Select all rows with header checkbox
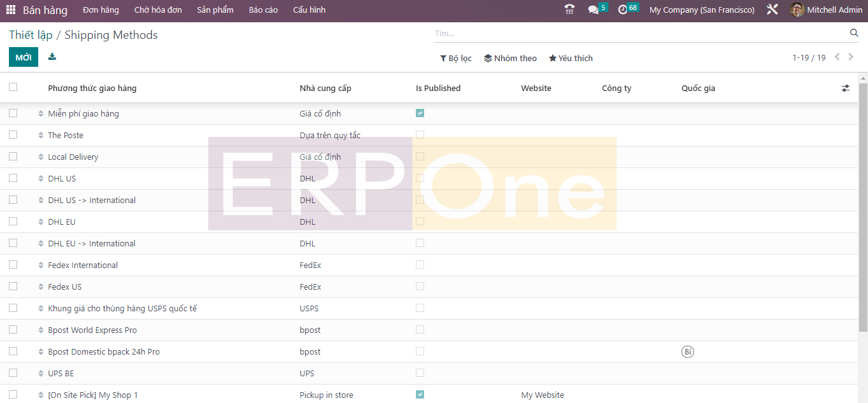Viewport: 868px width, 403px height. click(13, 87)
